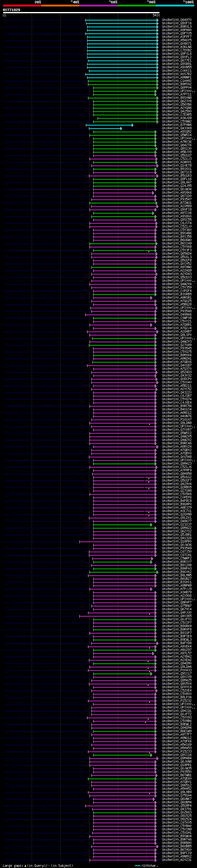Image resolution: width=197 pixels, height=868 pixels.
Task: Select the UniRef100_Q9LHA7 label
Action: click(x=177, y=182)
